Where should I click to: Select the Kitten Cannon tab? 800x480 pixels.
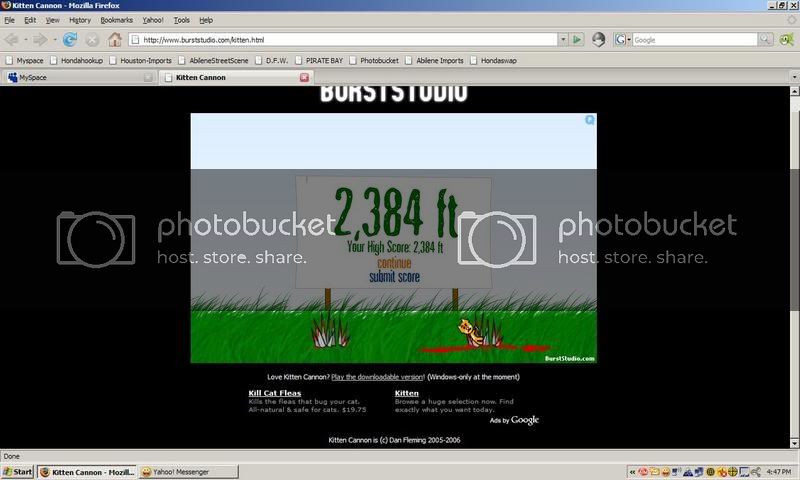tap(236, 78)
